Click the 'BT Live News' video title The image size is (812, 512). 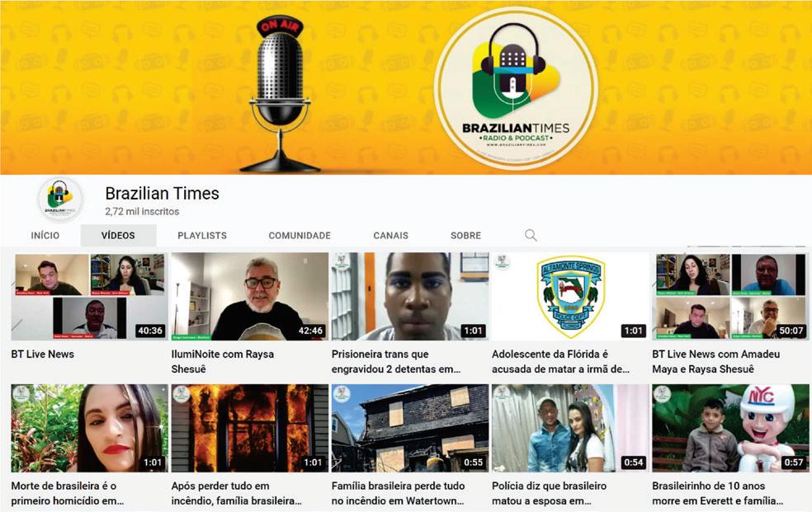(x=42, y=355)
